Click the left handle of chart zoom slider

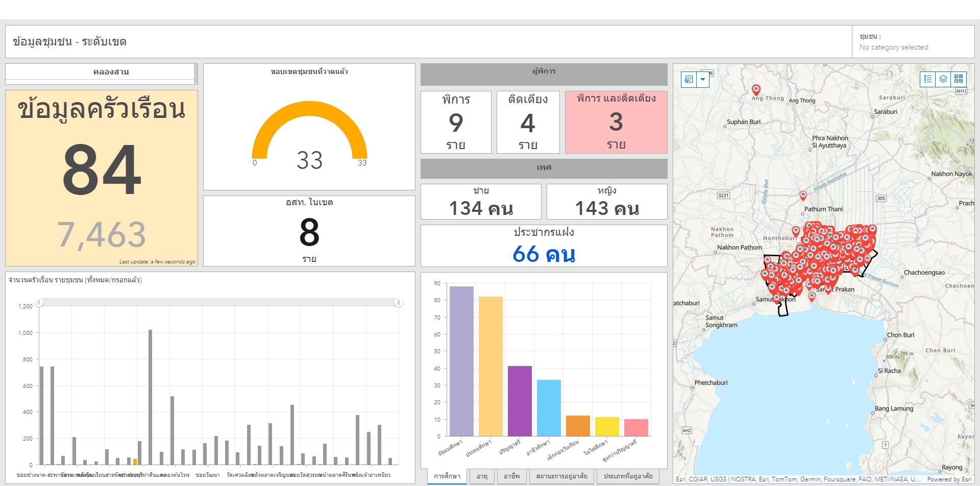(39, 303)
